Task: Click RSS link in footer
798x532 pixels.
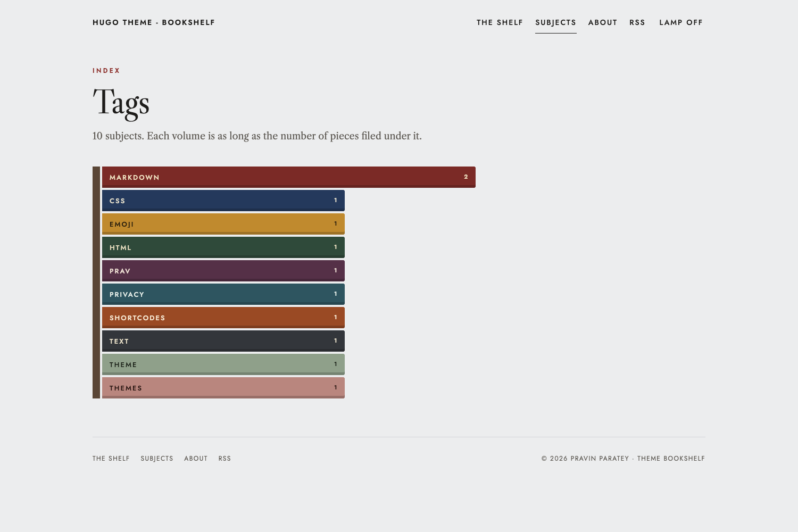Action: (225, 459)
